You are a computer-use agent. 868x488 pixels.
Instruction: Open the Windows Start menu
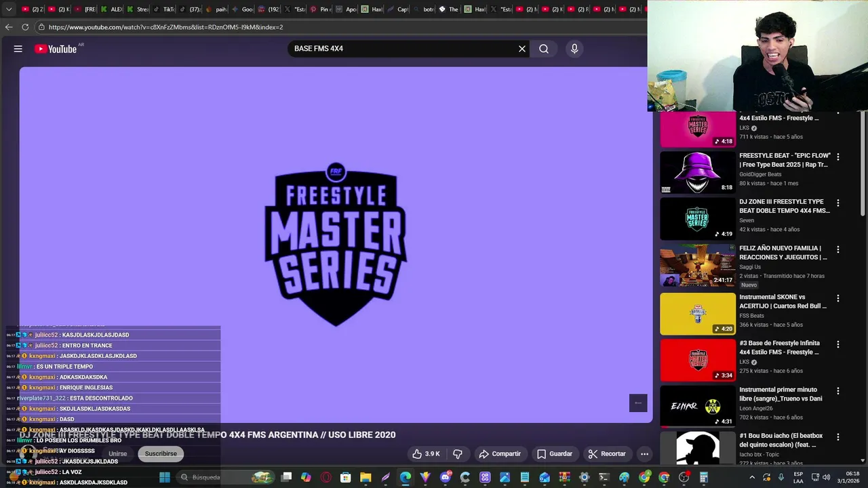point(164,477)
